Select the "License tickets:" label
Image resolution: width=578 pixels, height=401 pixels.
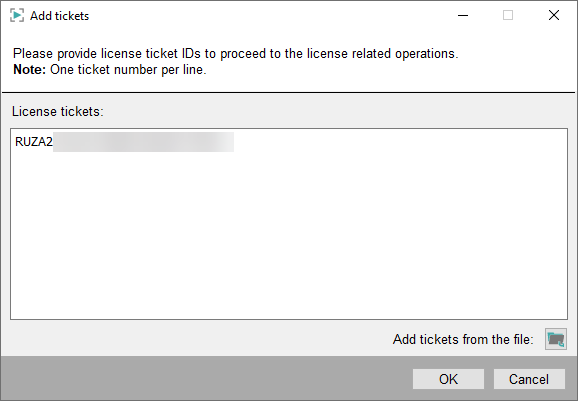(x=58, y=111)
